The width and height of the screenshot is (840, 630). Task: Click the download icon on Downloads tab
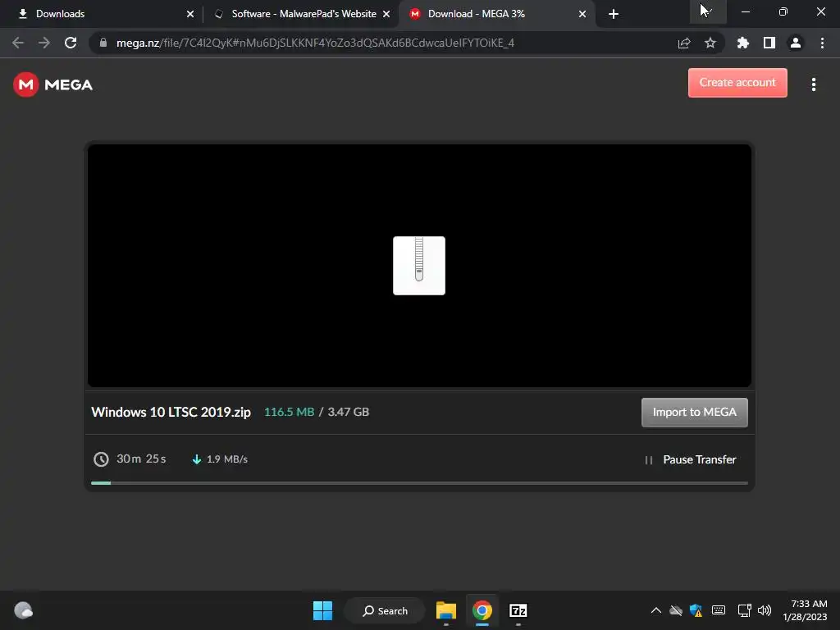(x=22, y=14)
